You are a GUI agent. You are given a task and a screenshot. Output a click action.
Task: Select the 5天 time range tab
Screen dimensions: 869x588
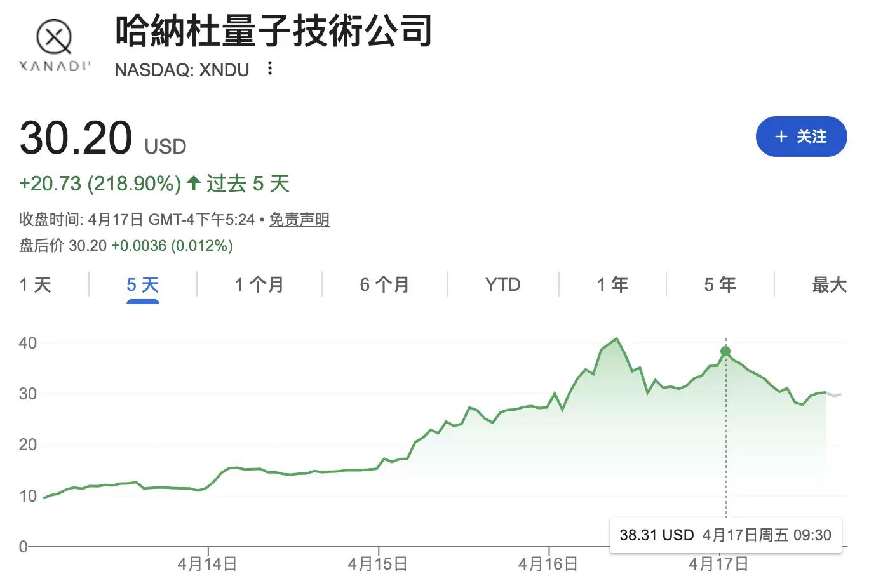tap(142, 284)
